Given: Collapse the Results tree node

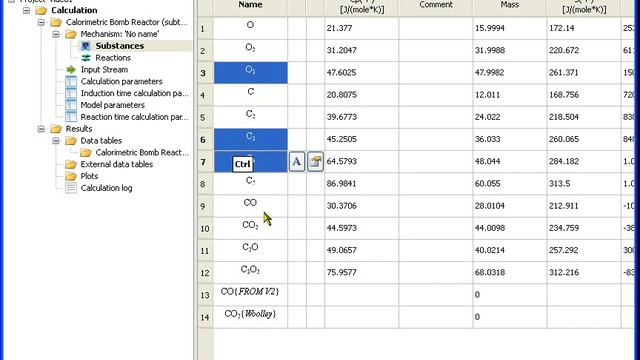Looking at the screenshot, I should 41,129.
